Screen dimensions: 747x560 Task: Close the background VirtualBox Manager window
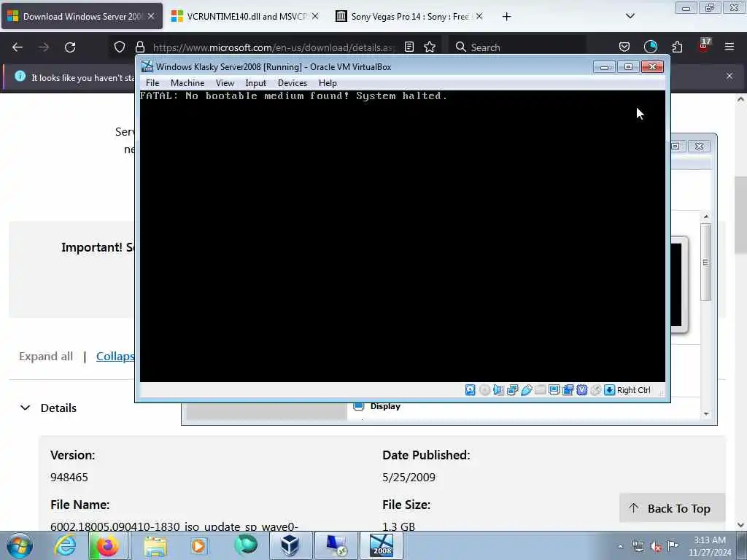(699, 146)
